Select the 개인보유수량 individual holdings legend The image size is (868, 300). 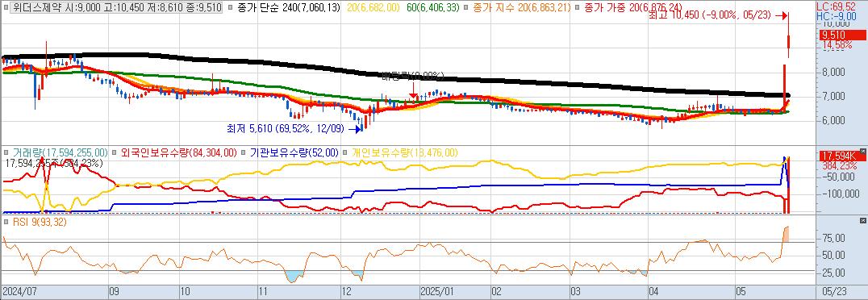(405, 152)
